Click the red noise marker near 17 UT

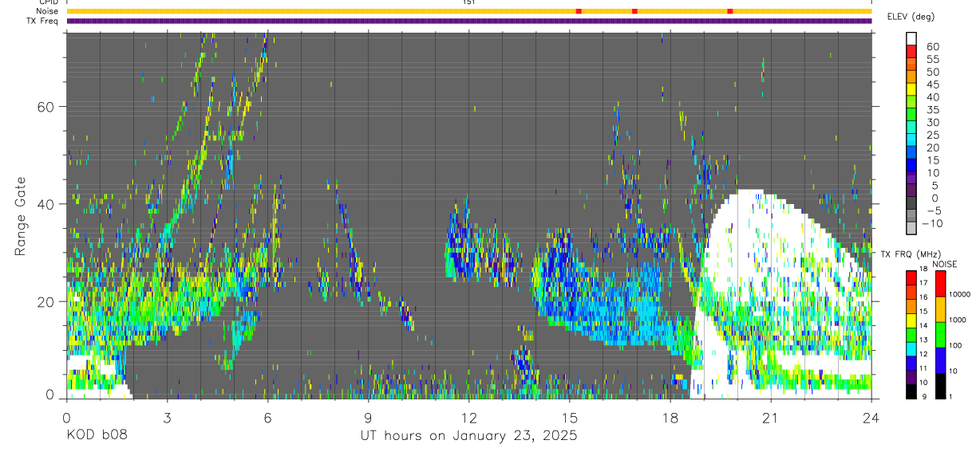[634, 11]
